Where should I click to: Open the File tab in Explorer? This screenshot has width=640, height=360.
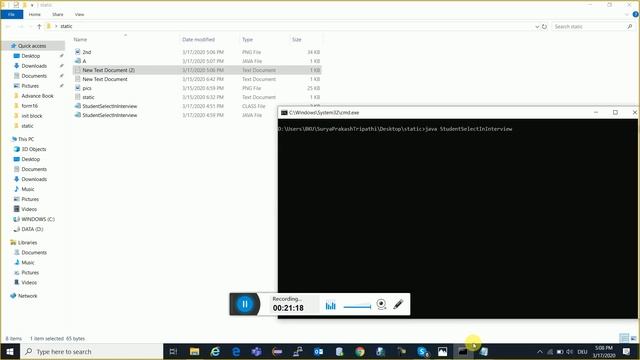[x=11, y=14]
